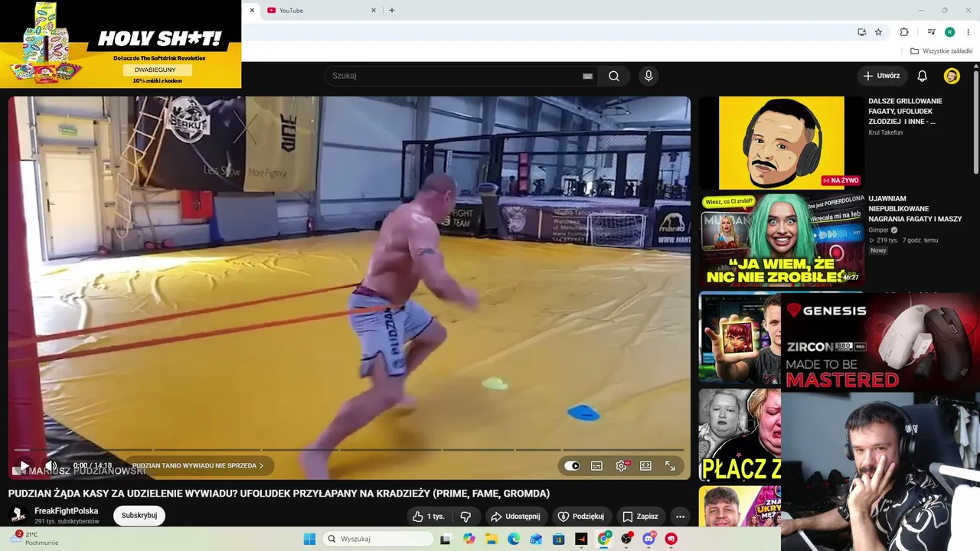
Task: Subscribe with the Subskrybuj button
Action: (x=139, y=516)
